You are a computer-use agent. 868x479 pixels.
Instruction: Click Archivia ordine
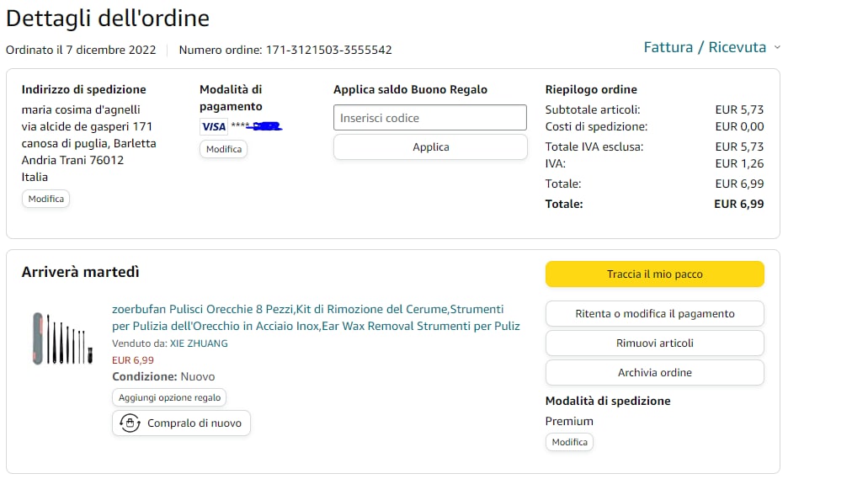click(x=654, y=373)
